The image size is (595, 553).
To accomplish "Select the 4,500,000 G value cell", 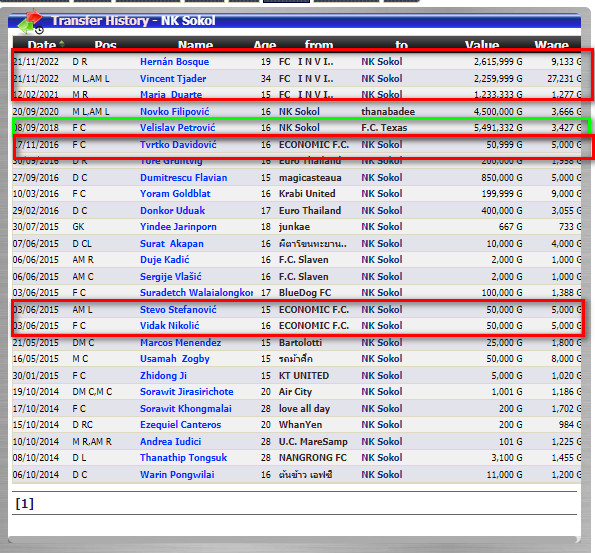I will [498, 112].
